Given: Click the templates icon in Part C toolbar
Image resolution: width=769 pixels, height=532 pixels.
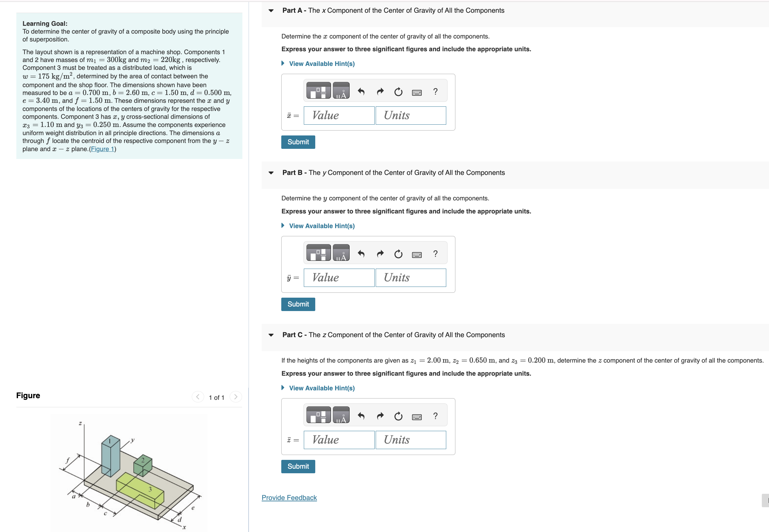Looking at the screenshot, I should click(318, 415).
